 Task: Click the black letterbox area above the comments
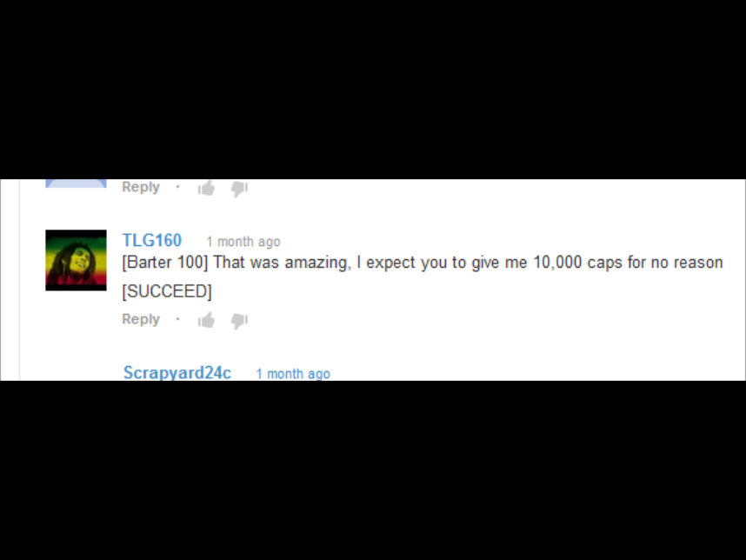click(x=373, y=90)
